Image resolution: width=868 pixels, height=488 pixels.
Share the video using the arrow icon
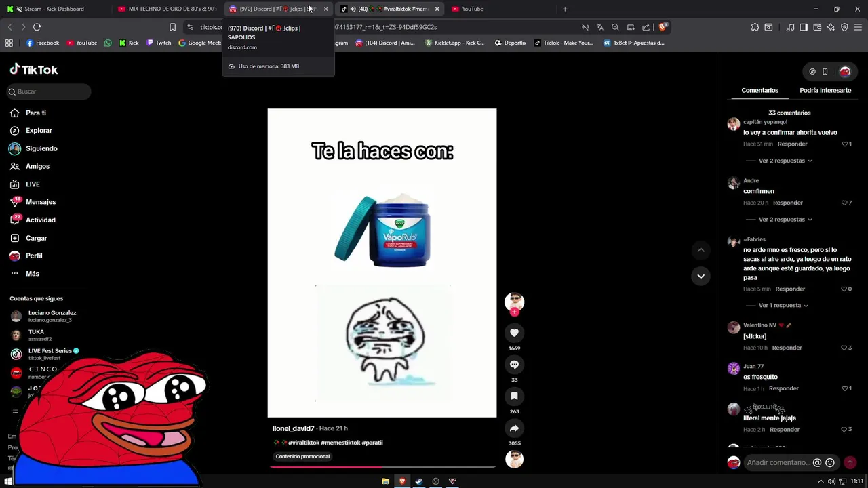pyautogui.click(x=514, y=428)
